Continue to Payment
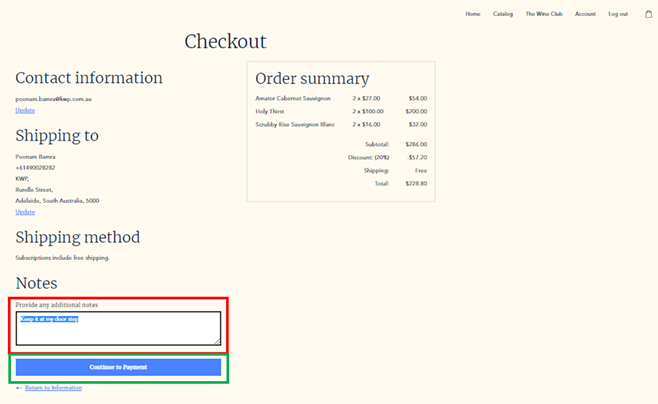Screen dimensions: 658x404 click(x=118, y=367)
